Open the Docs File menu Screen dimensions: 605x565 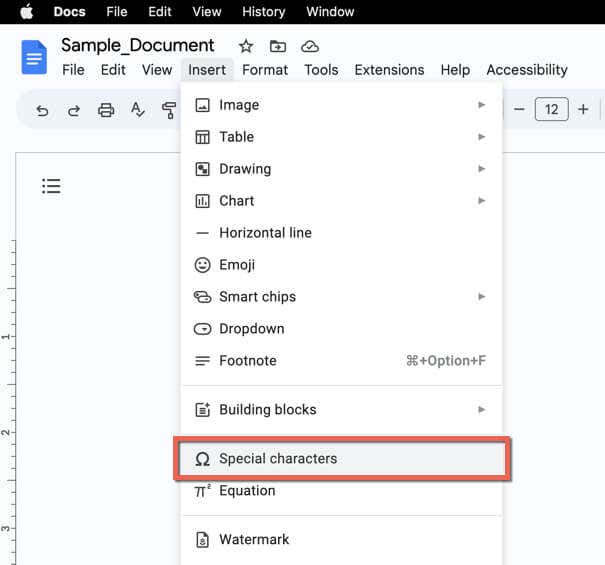73,70
